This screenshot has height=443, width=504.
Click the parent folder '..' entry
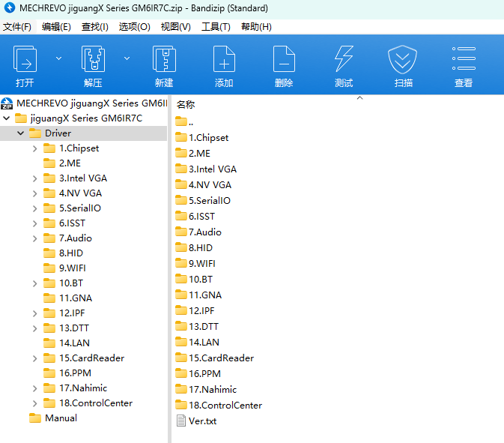tap(184, 122)
